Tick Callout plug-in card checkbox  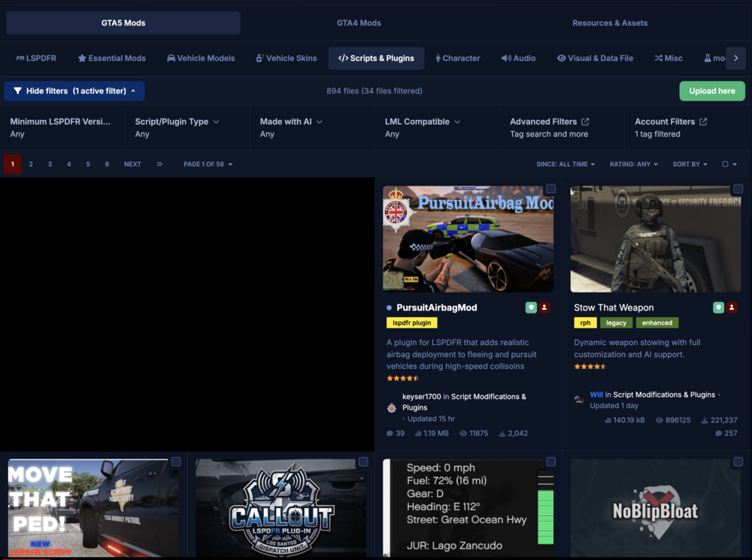point(363,462)
